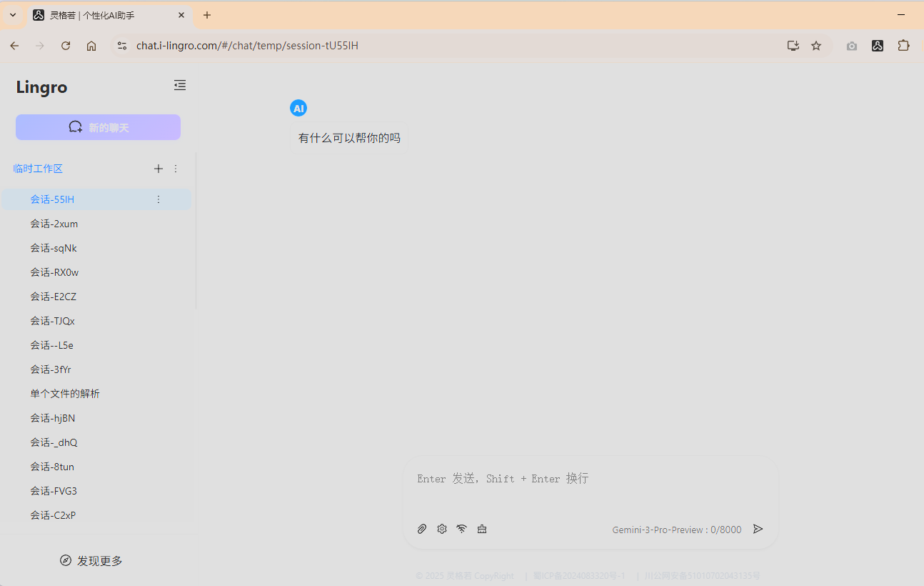Bookmark this page with the star icon

(816, 46)
